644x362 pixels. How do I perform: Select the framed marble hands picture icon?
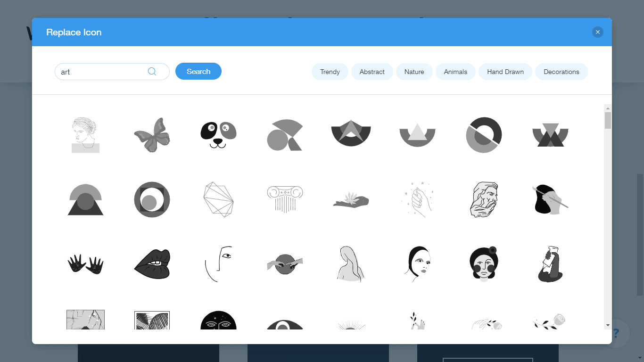(85, 320)
